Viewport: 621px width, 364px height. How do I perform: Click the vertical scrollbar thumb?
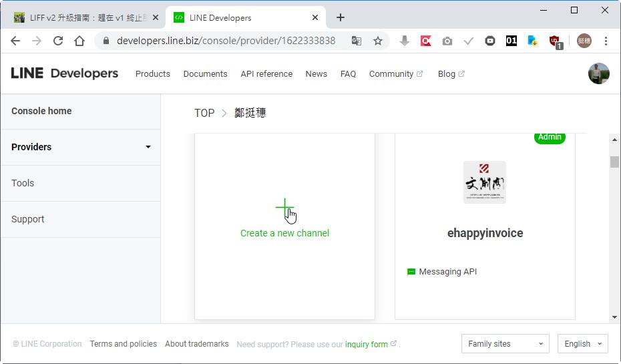click(614, 162)
